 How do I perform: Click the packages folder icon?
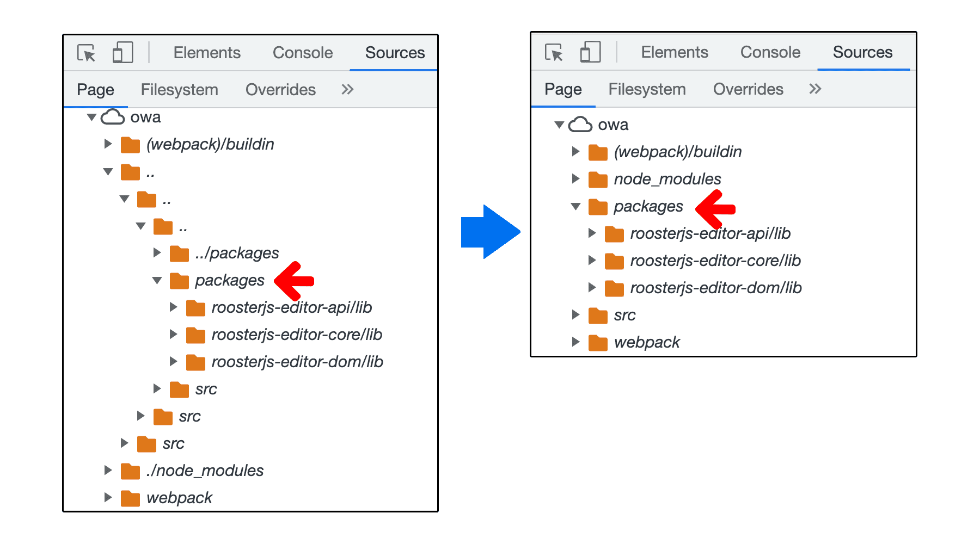[179, 280]
